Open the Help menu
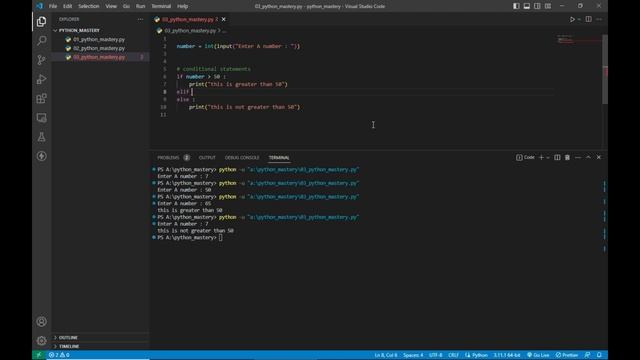640x360 pixels. click(182, 6)
